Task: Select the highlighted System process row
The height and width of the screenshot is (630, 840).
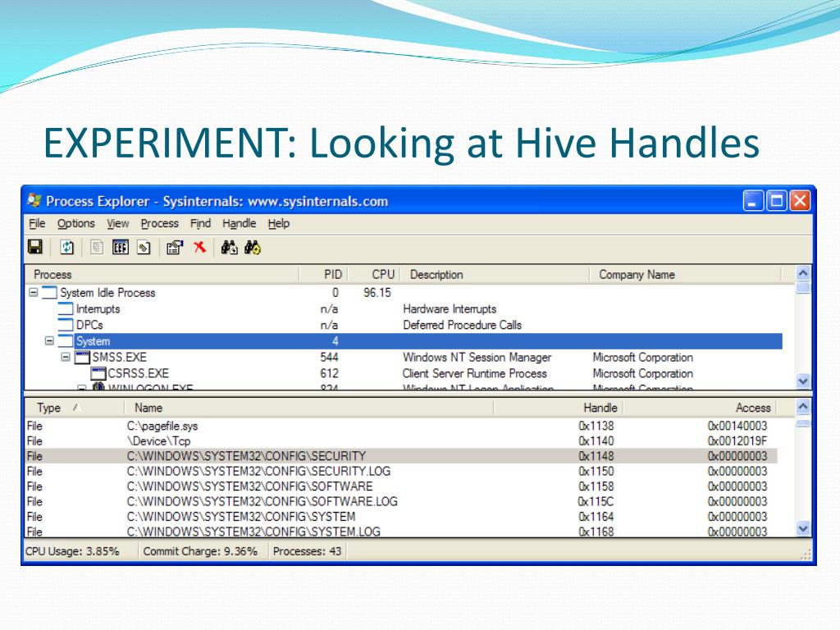Action: point(404,340)
